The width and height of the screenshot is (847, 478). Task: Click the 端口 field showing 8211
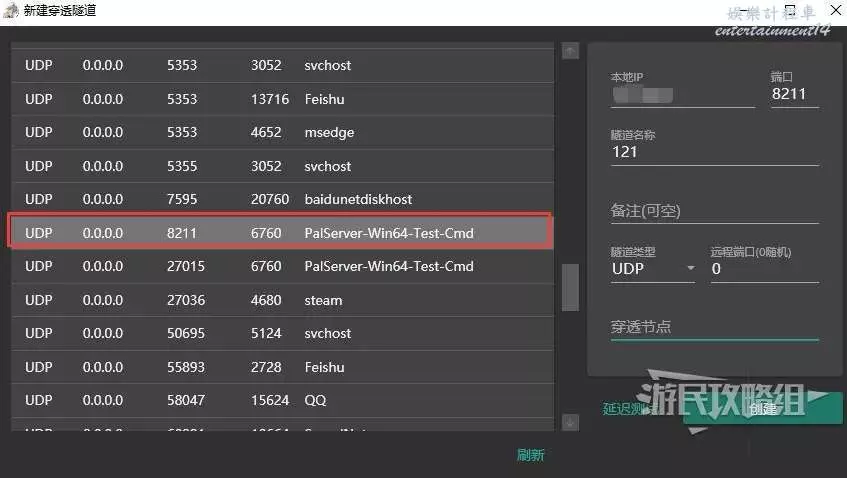click(794, 95)
